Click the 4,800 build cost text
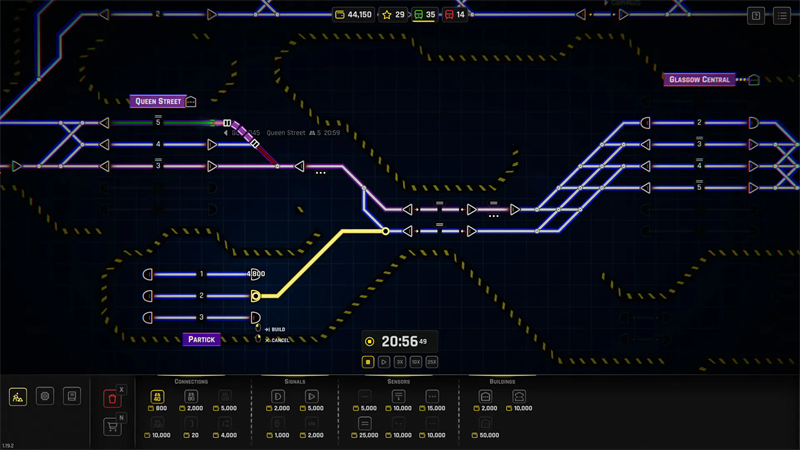Image resolution: width=800 pixels, height=450 pixels. pyautogui.click(x=256, y=274)
